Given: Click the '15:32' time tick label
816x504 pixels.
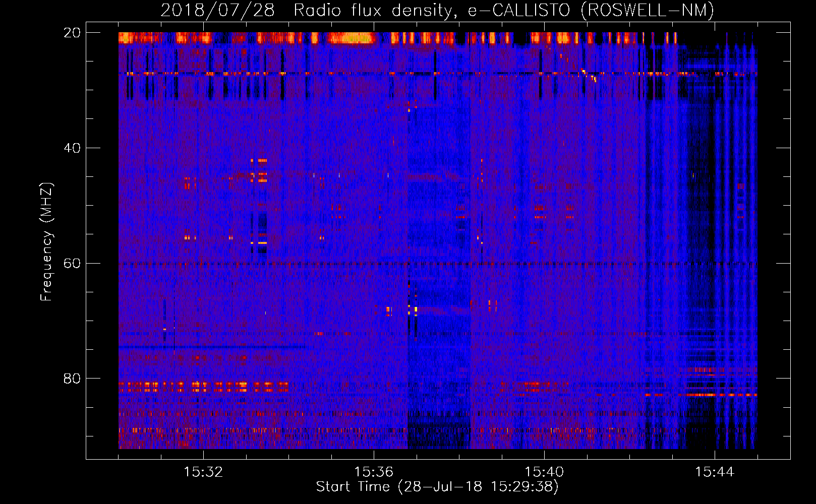Looking at the screenshot, I should pos(203,472).
